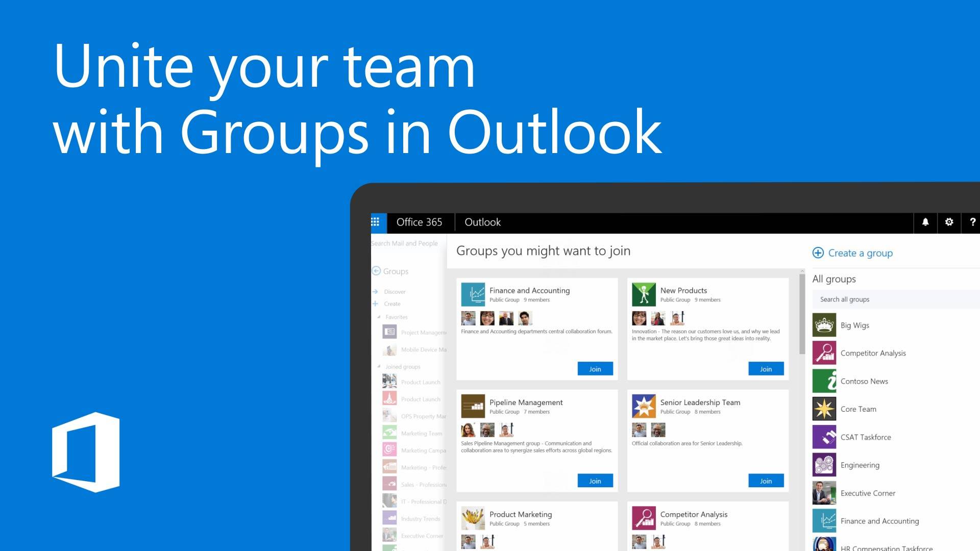The height and width of the screenshot is (551, 980).
Task: Click Create a group plus icon
Action: pyautogui.click(x=819, y=253)
